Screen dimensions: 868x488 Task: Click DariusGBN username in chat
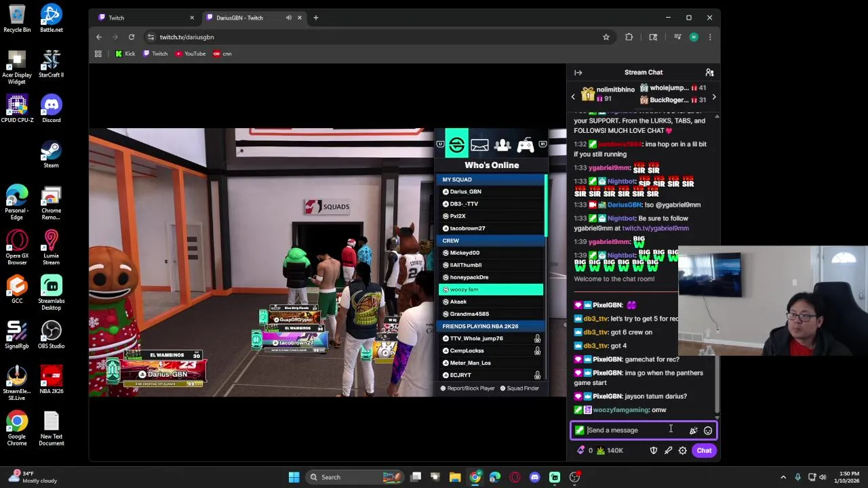[624, 205]
